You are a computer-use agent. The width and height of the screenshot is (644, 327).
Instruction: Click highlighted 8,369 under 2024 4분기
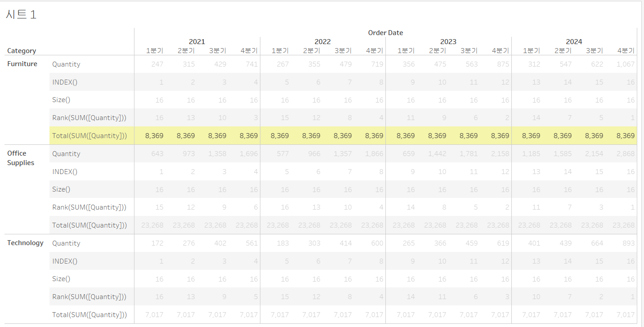click(626, 135)
